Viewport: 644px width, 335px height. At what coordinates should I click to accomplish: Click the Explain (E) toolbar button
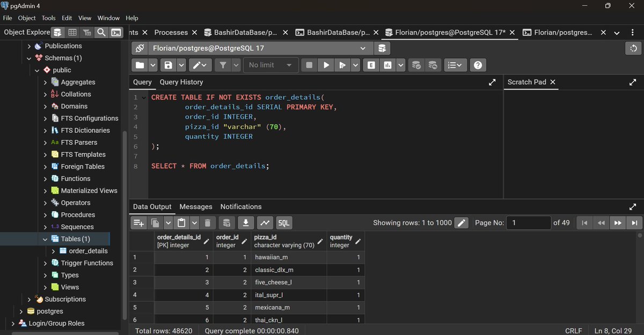[371, 65]
